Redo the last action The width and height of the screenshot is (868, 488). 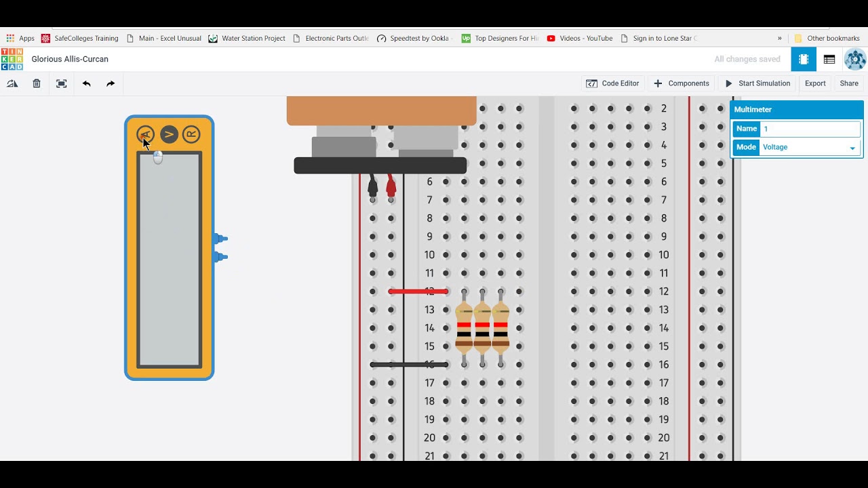coord(111,83)
